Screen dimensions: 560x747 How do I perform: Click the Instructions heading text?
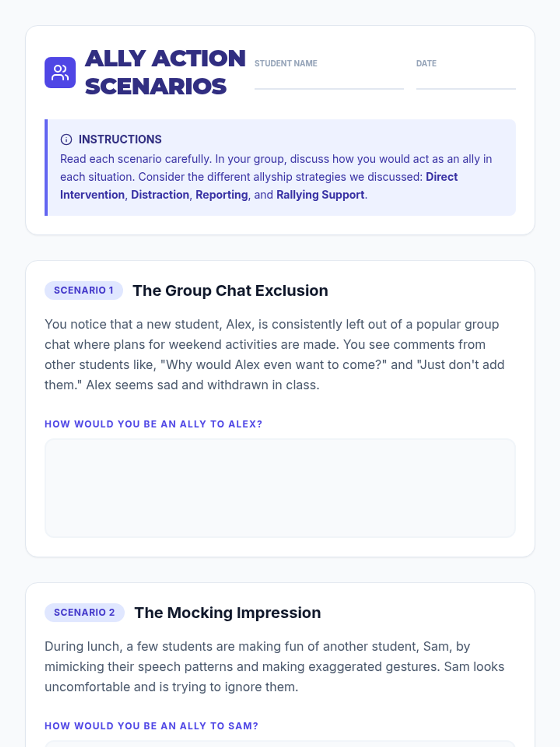click(x=120, y=140)
